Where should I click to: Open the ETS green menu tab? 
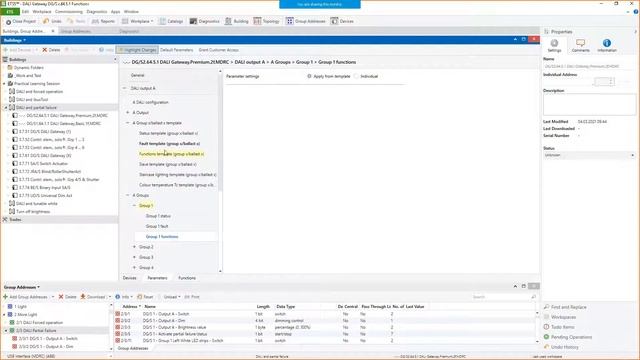tap(9, 12)
